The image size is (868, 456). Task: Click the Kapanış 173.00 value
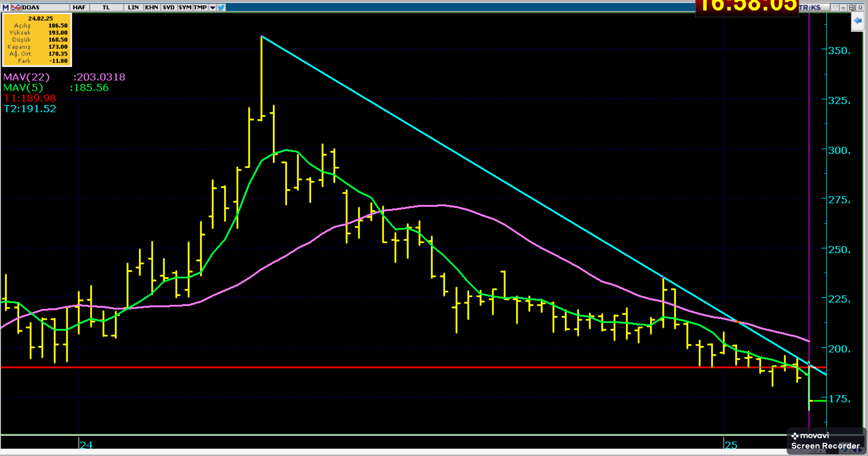pos(58,47)
